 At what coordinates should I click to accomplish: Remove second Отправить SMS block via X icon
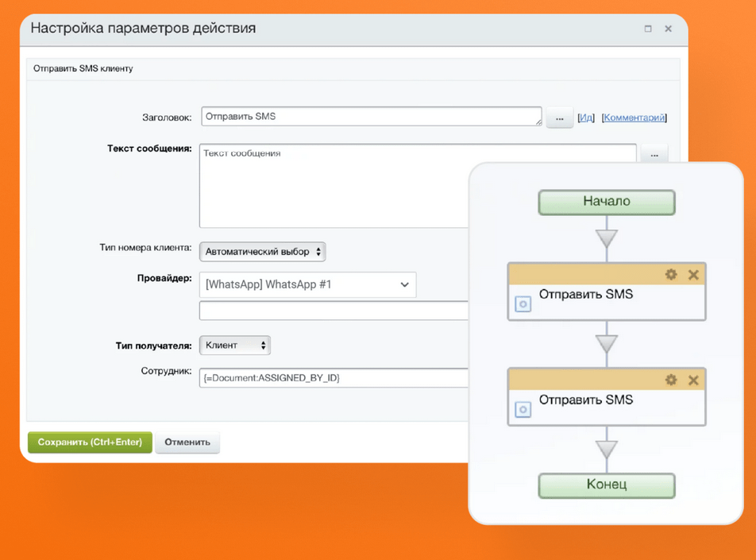pyautogui.click(x=693, y=380)
